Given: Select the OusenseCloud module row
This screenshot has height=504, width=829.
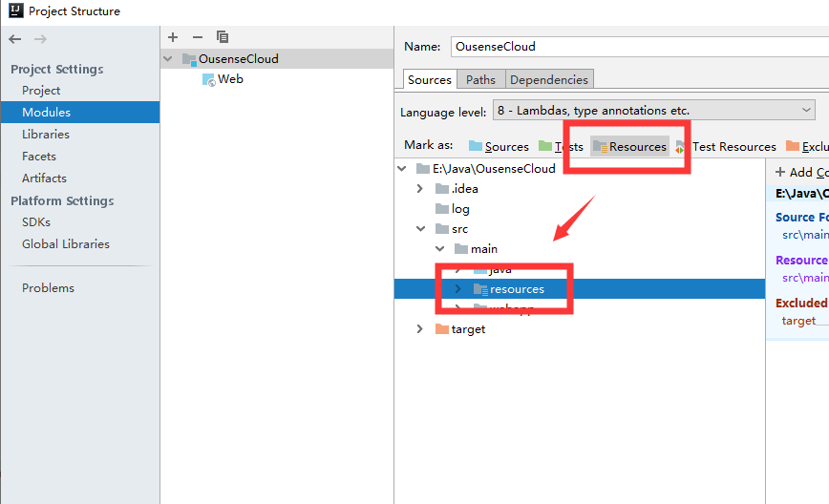Looking at the screenshot, I should (277, 59).
